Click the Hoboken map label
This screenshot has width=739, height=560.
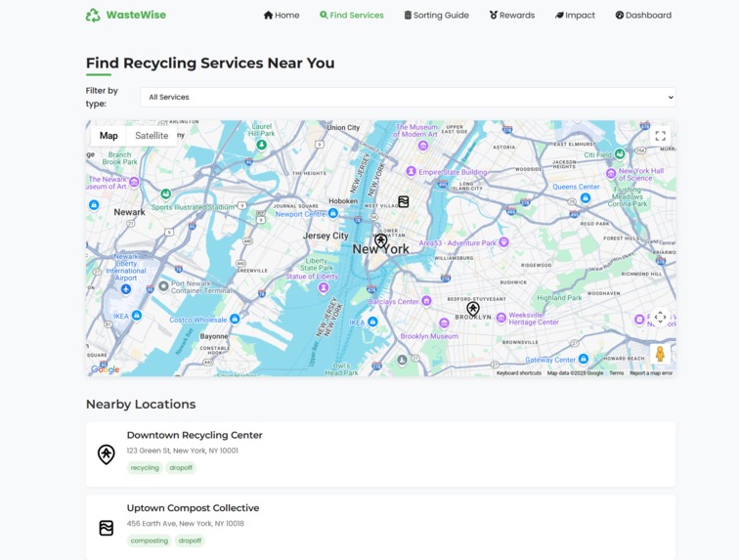[343, 200]
